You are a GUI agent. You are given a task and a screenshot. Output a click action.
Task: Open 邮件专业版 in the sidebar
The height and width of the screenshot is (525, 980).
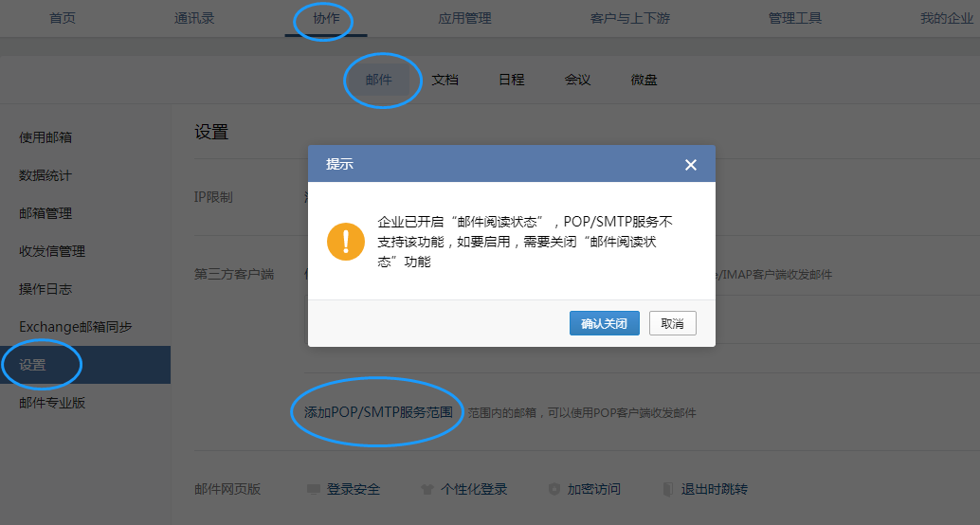[x=52, y=403]
